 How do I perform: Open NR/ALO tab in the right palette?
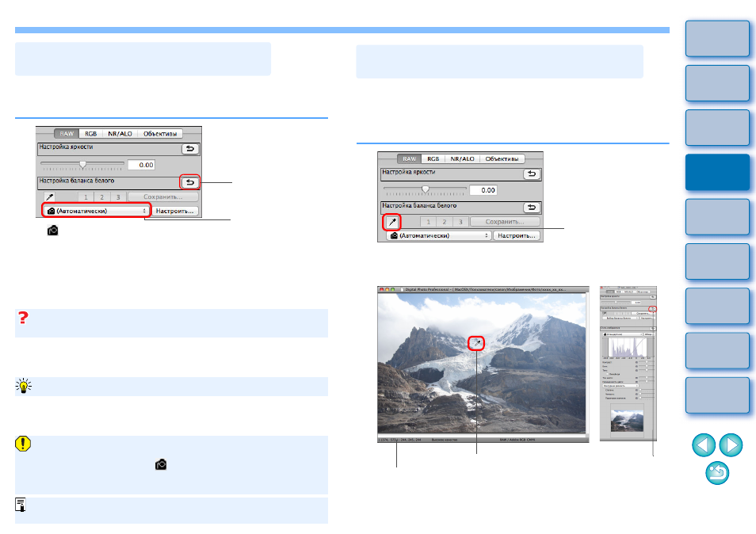pos(462,158)
